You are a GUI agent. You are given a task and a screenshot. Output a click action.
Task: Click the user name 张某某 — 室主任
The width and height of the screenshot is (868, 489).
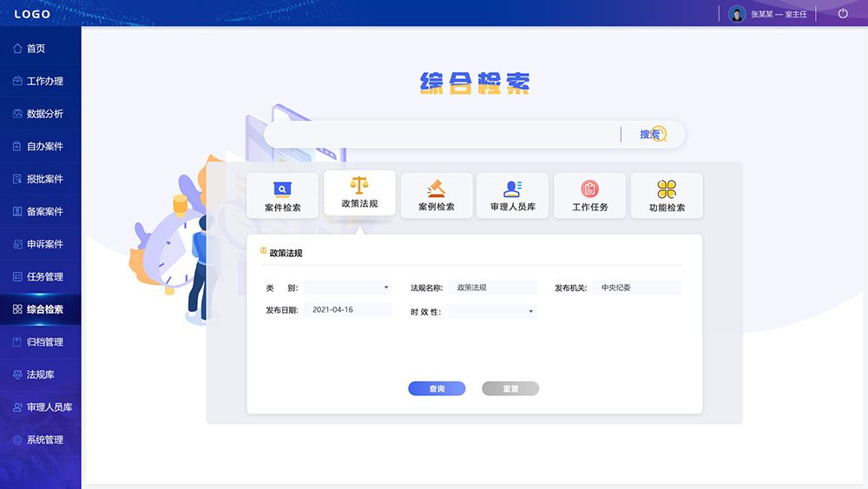click(779, 14)
